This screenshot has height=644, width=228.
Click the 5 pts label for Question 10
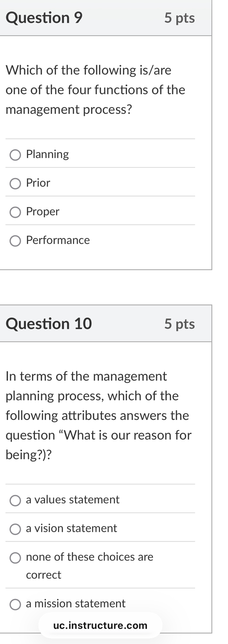179,324
